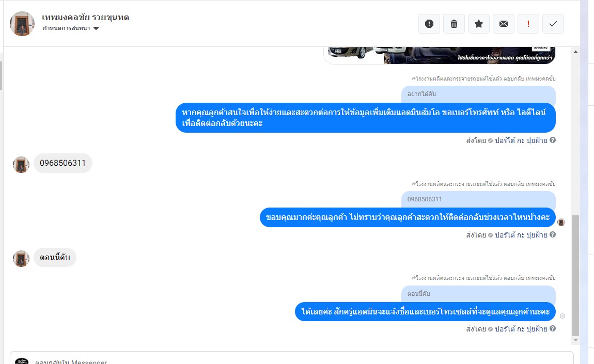Open help icon beside last sender name
594x364 pixels.
(x=553, y=329)
